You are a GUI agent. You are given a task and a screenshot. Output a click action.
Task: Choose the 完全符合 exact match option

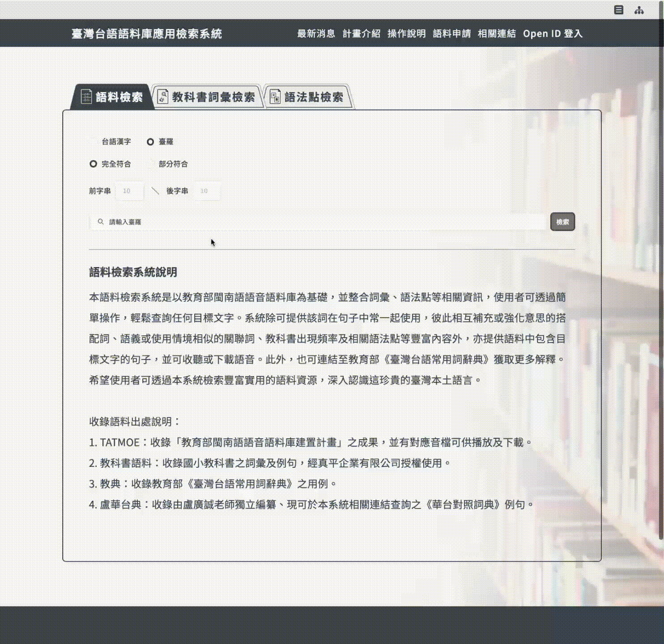[93, 164]
